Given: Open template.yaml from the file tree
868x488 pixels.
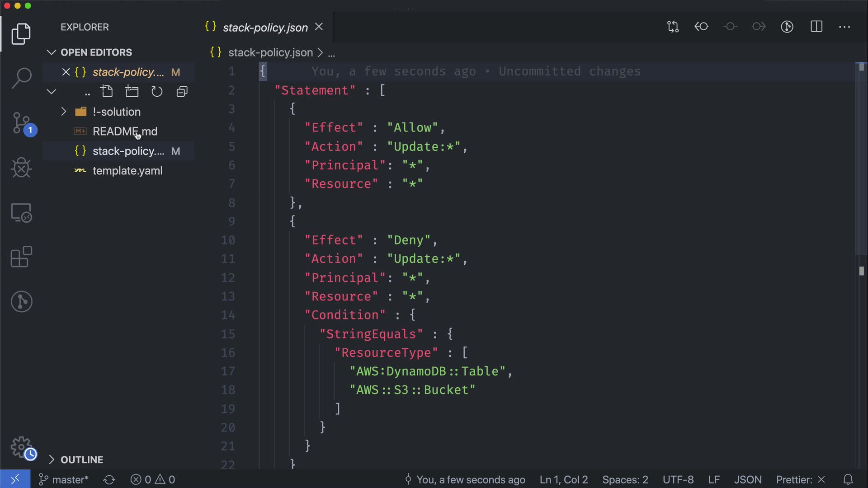Looking at the screenshot, I should (x=127, y=171).
